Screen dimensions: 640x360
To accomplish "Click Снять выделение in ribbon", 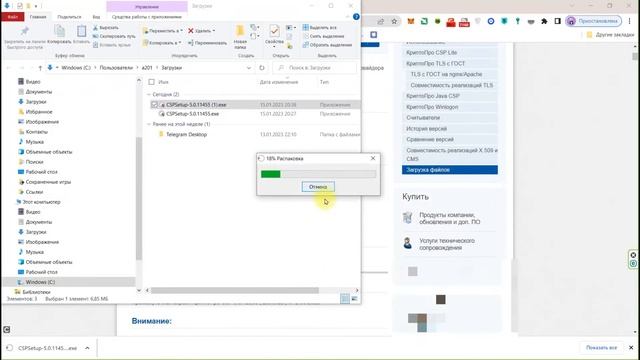I will [x=323, y=36].
